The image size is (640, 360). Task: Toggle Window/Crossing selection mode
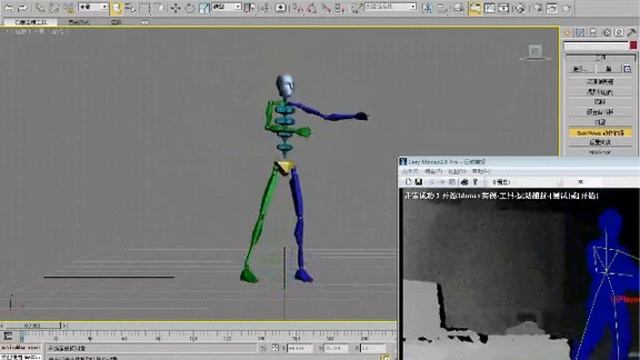160,8
